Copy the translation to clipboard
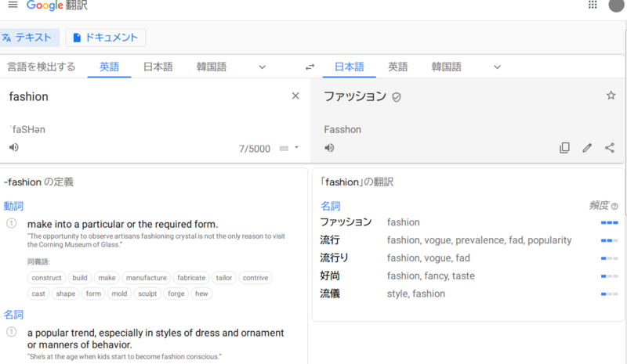627x364 pixels. [x=564, y=148]
